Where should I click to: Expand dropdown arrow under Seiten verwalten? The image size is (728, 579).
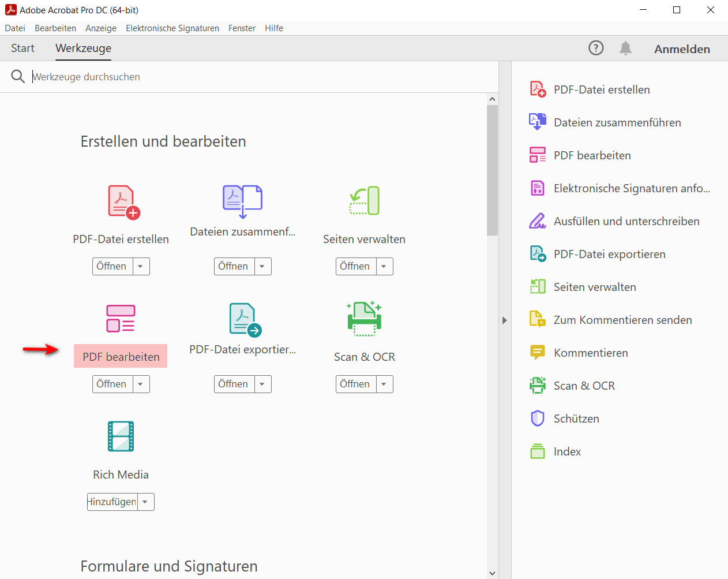click(x=384, y=266)
